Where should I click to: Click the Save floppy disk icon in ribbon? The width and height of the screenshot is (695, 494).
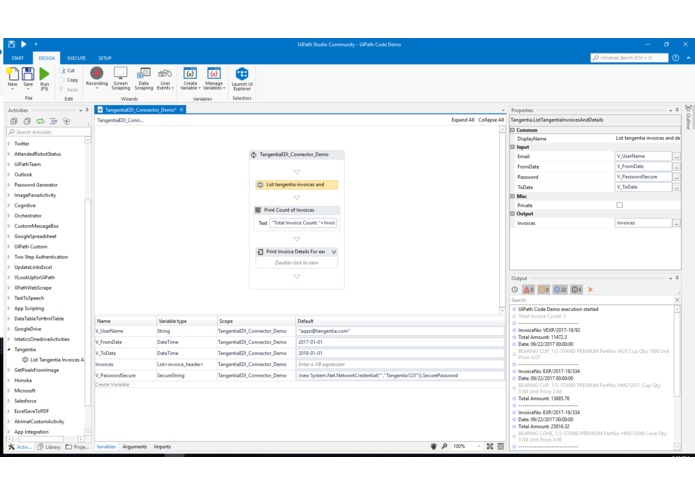click(x=28, y=74)
